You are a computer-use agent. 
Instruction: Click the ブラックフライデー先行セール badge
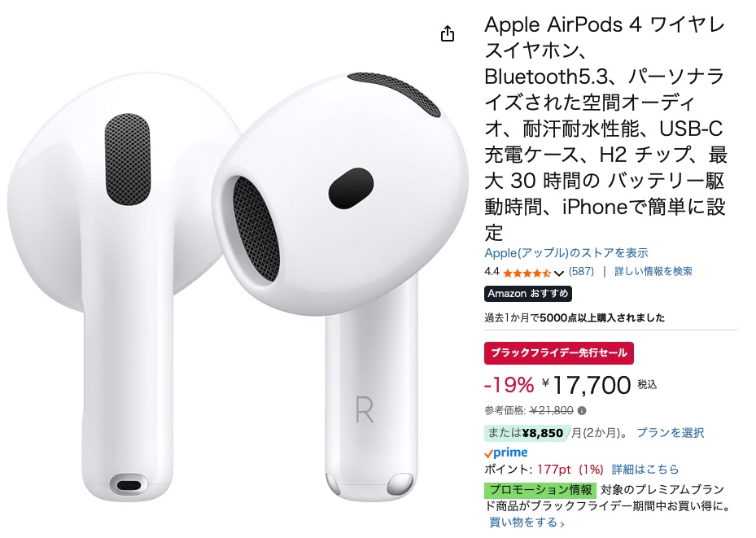[x=559, y=353]
